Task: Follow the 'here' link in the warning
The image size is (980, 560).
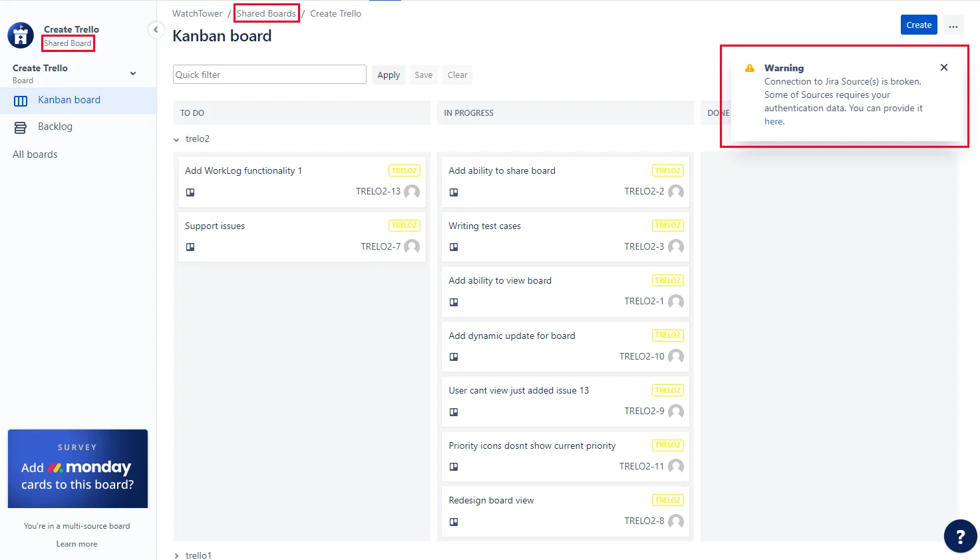Action: click(x=774, y=122)
